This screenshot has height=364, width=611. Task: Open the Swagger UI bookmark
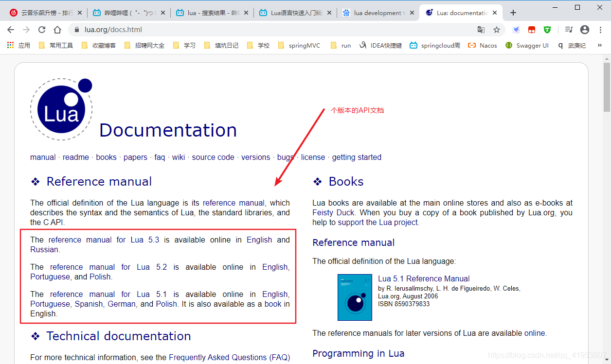527,45
